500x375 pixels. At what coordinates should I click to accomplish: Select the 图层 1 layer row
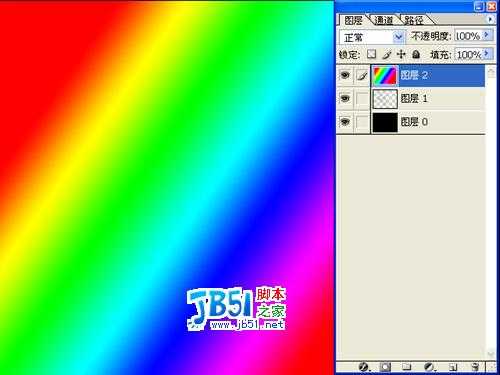[411, 99]
